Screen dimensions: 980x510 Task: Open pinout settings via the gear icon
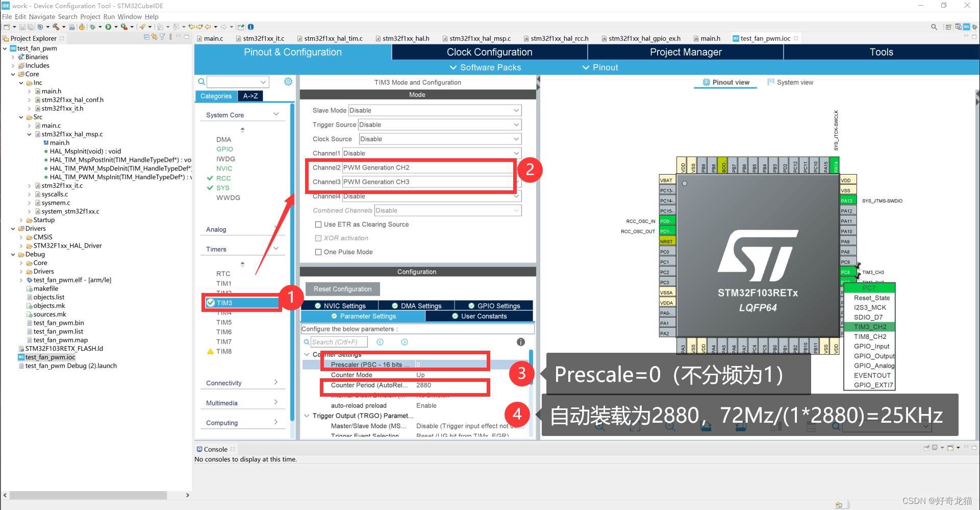coord(288,81)
